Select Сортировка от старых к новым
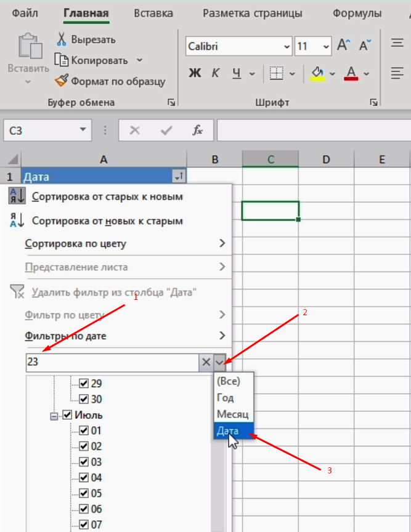 click(x=107, y=196)
